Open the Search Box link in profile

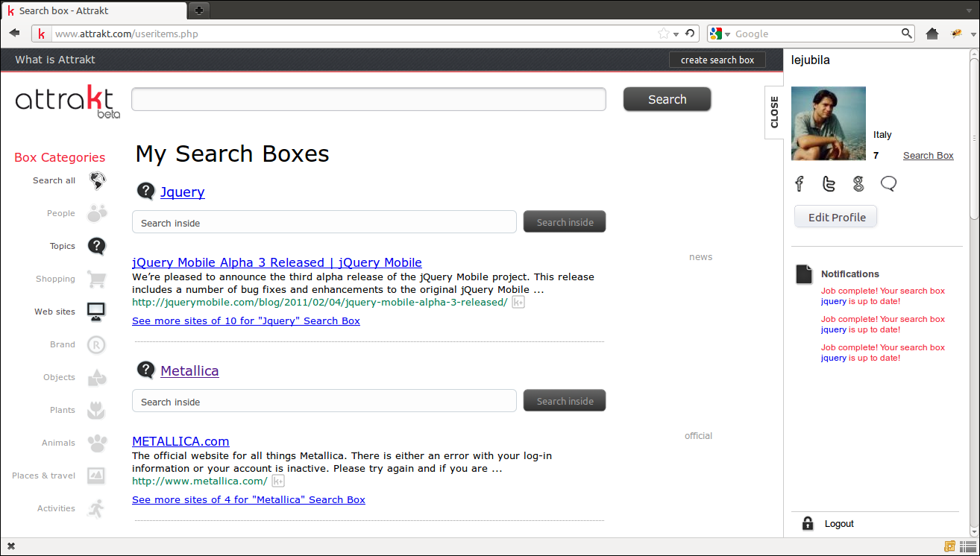(x=929, y=155)
